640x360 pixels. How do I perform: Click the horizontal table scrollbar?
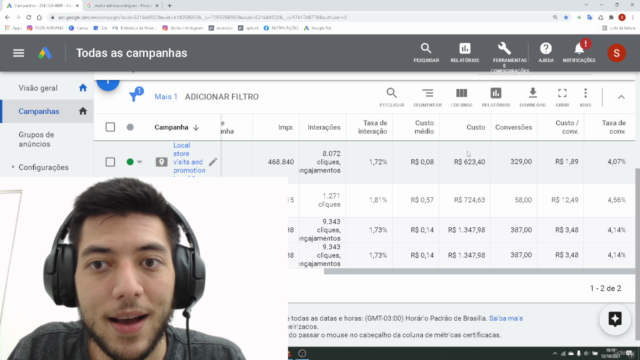point(479,271)
